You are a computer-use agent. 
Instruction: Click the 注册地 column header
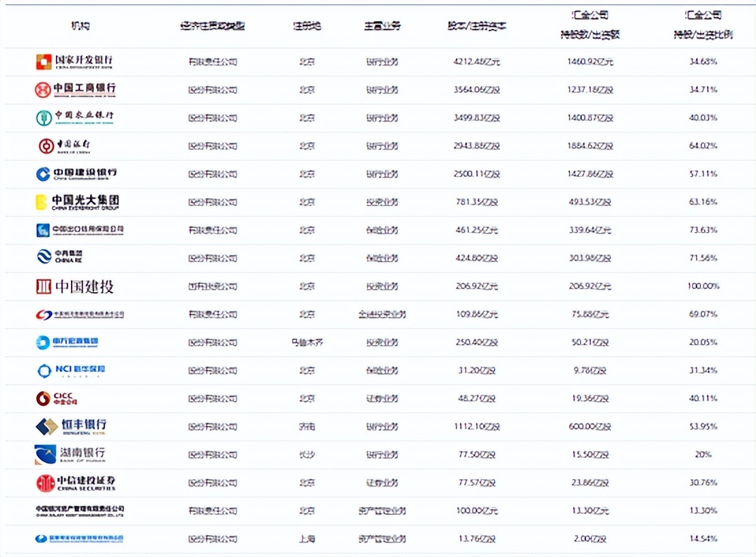(x=307, y=26)
